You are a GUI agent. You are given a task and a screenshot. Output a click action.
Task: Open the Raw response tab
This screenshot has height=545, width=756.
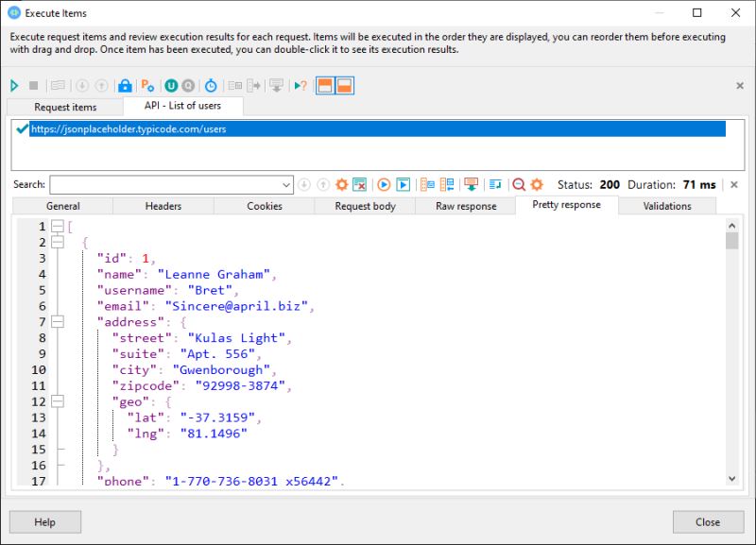coord(466,206)
